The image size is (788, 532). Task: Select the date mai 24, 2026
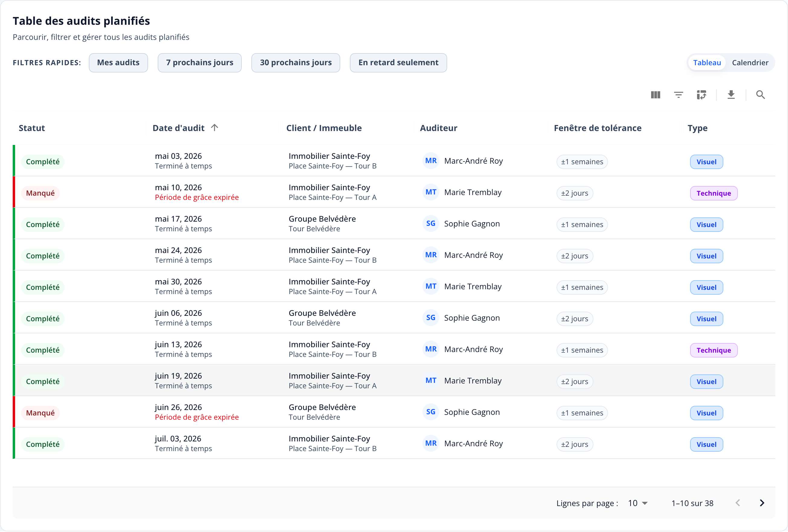178,250
